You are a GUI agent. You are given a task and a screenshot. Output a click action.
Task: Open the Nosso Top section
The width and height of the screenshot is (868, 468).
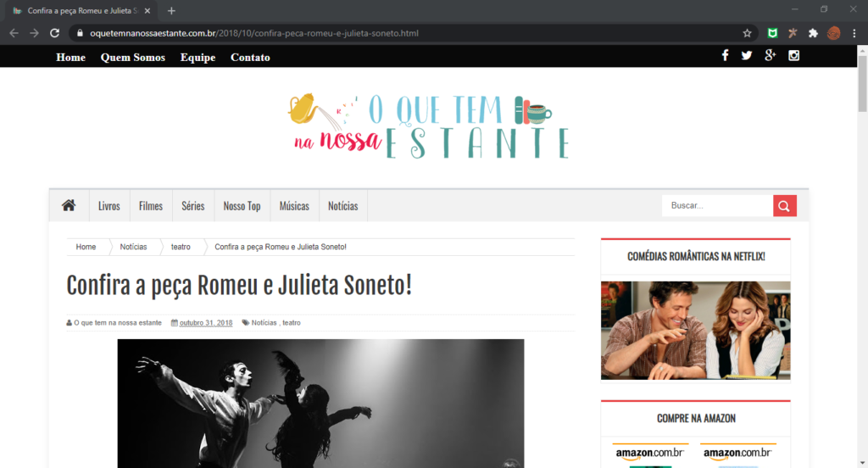(x=242, y=206)
